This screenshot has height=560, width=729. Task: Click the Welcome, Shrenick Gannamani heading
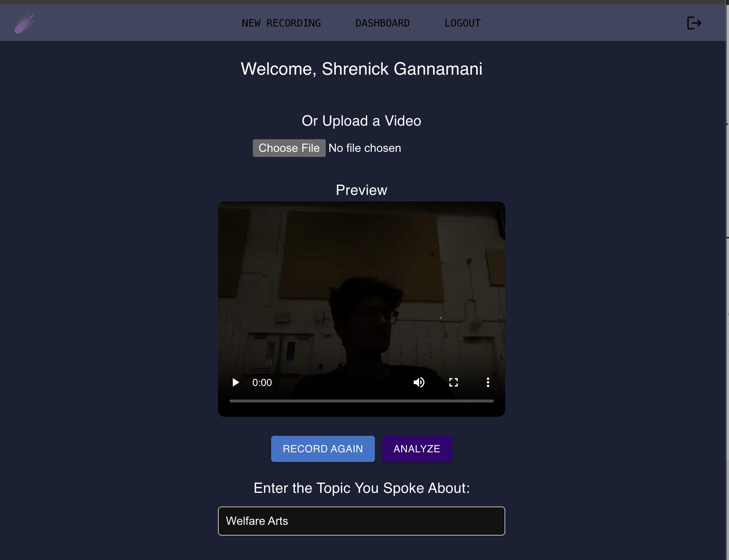pos(361,69)
